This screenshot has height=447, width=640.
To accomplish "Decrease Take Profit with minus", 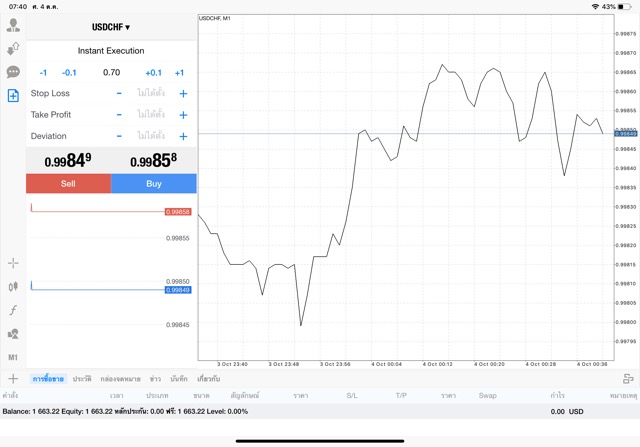I will point(119,115).
